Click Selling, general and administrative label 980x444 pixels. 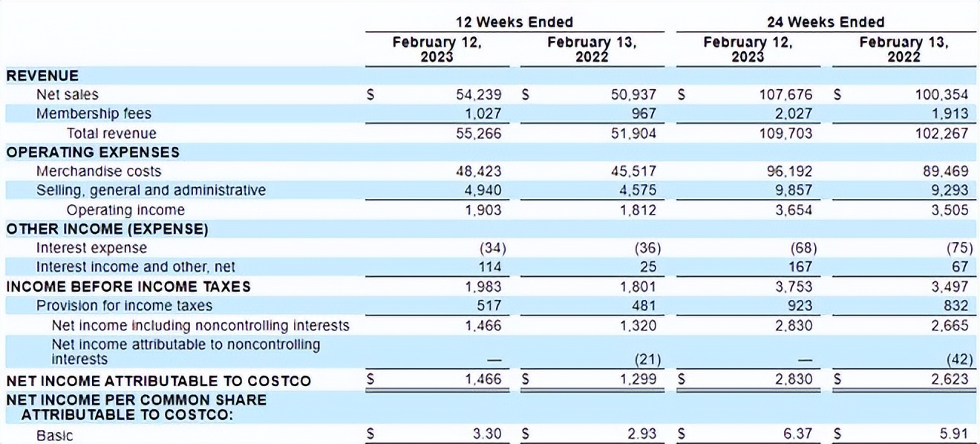click(x=151, y=190)
